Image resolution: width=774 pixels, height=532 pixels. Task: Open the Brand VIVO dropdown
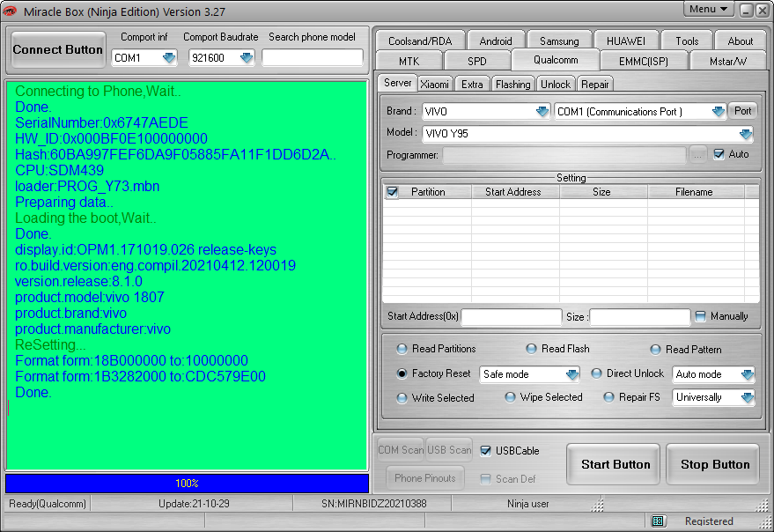(x=542, y=112)
